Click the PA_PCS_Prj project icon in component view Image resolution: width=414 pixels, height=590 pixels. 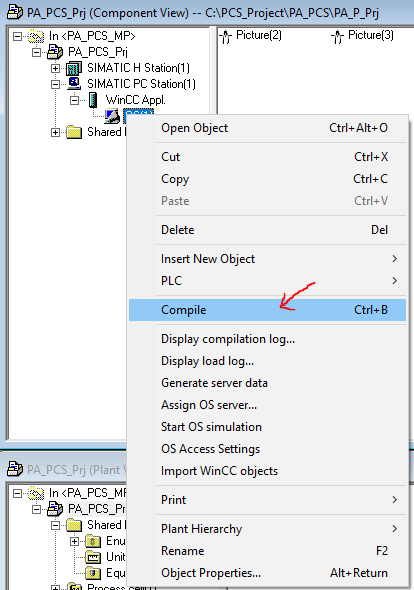click(55, 52)
